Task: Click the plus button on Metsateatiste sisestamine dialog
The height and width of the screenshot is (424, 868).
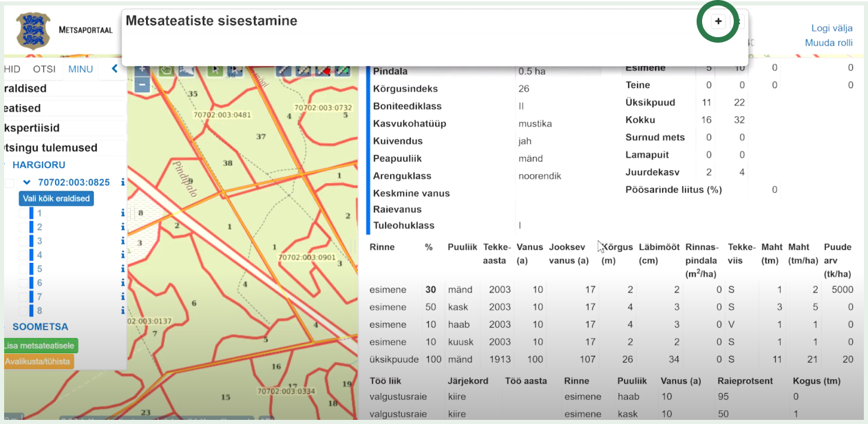Action: click(717, 21)
